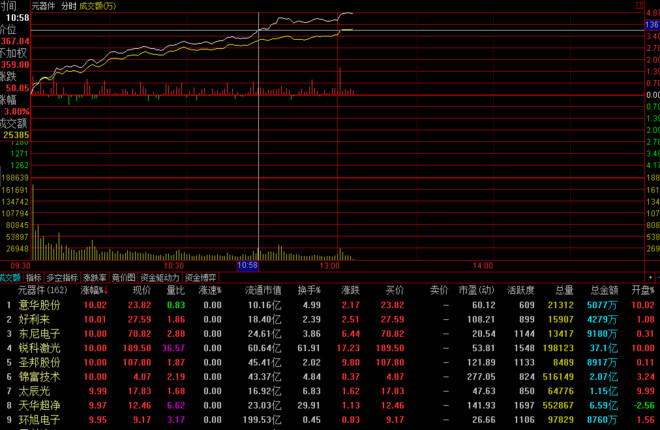The image size is (660, 430).
Task: Sort by 量比 column header
Action: click(175, 290)
